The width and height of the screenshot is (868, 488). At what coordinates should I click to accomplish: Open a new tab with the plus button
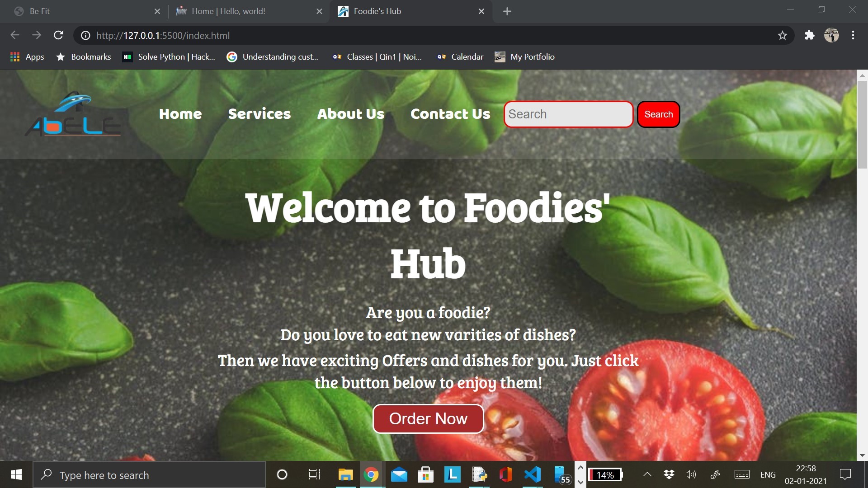click(x=507, y=11)
